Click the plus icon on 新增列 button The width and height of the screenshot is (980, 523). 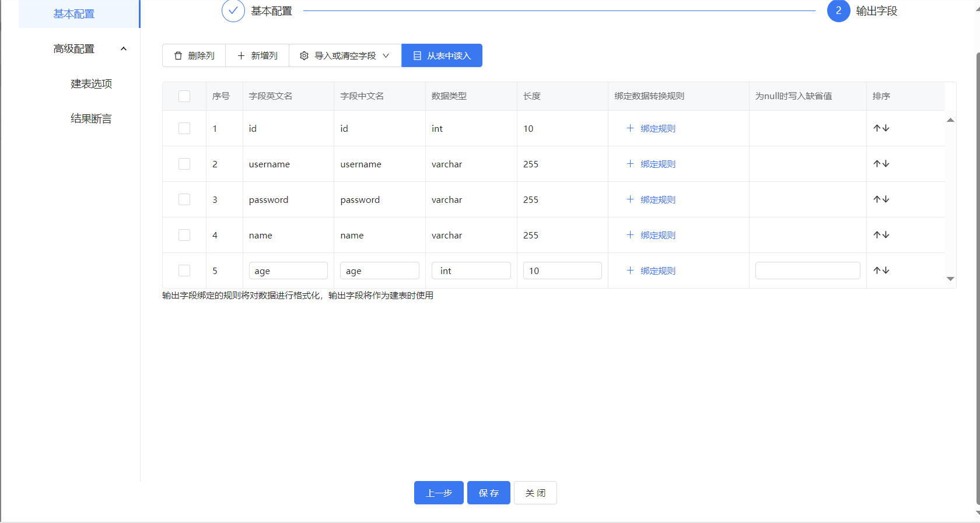[241, 55]
